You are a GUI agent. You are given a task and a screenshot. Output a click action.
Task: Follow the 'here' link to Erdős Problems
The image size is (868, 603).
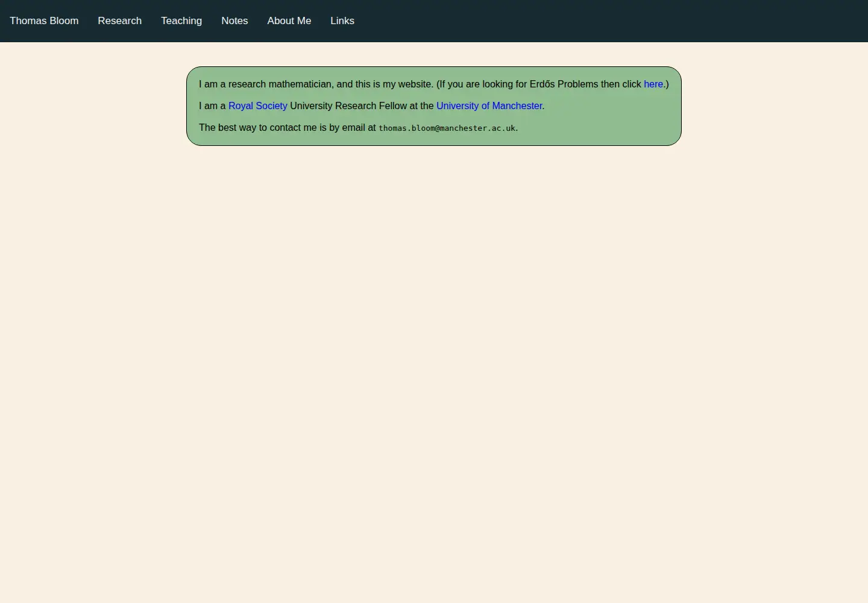[653, 84]
